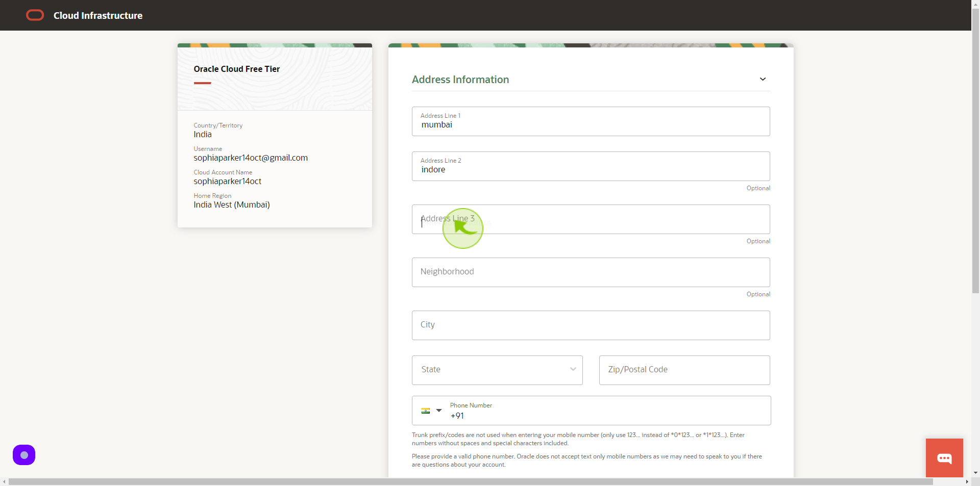Click the scroll right arrow

pos(967,482)
